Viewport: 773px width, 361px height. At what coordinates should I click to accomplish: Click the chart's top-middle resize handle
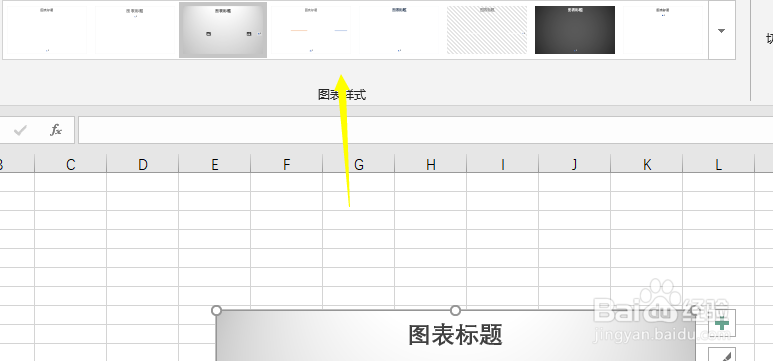(456, 310)
